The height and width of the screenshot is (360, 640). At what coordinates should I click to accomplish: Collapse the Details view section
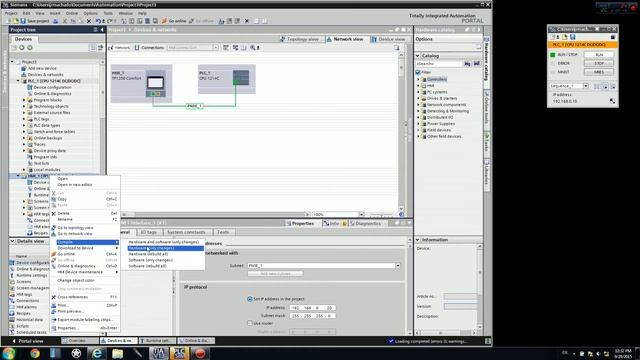click(12, 241)
